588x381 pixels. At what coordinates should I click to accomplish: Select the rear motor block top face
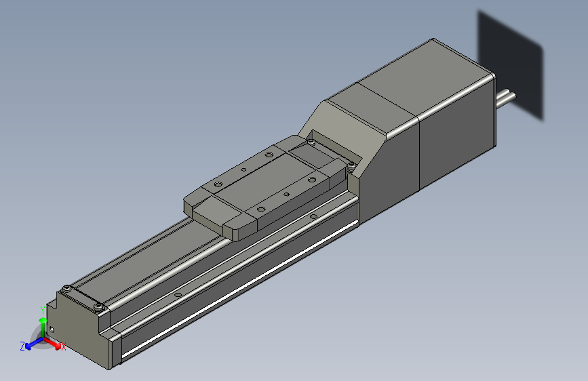coord(426,78)
